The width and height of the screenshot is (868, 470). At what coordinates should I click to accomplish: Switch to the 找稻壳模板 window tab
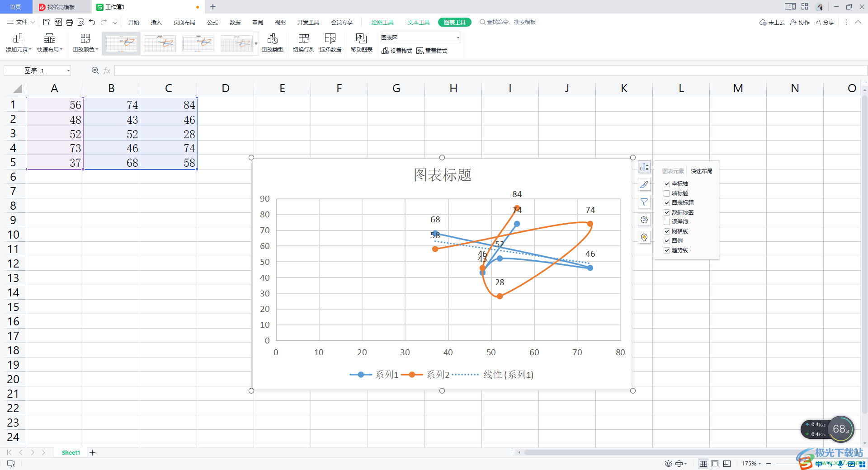pos(61,7)
